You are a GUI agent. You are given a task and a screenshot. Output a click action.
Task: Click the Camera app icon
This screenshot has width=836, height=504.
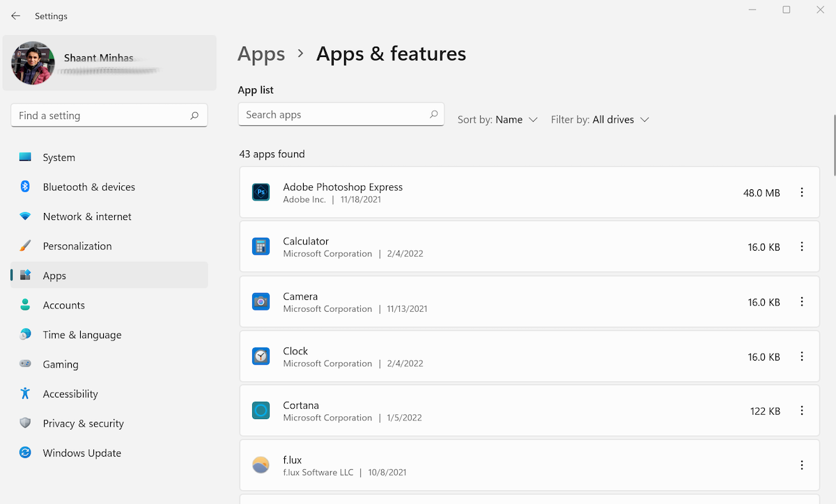tap(261, 301)
